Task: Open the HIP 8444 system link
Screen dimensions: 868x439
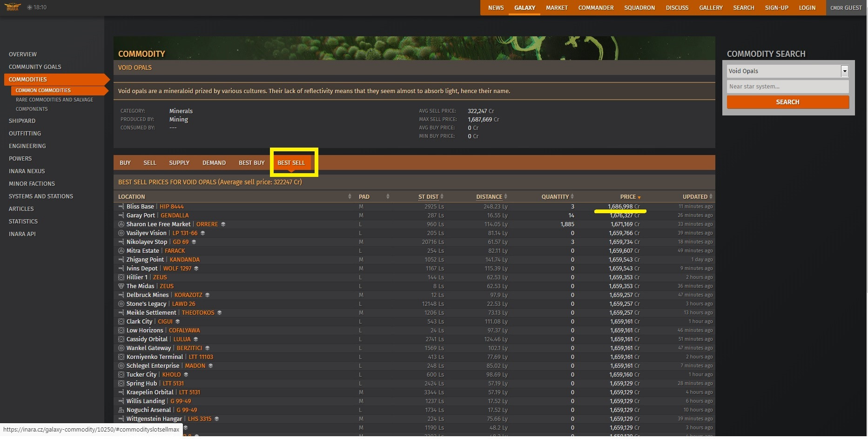Action: pyautogui.click(x=172, y=207)
